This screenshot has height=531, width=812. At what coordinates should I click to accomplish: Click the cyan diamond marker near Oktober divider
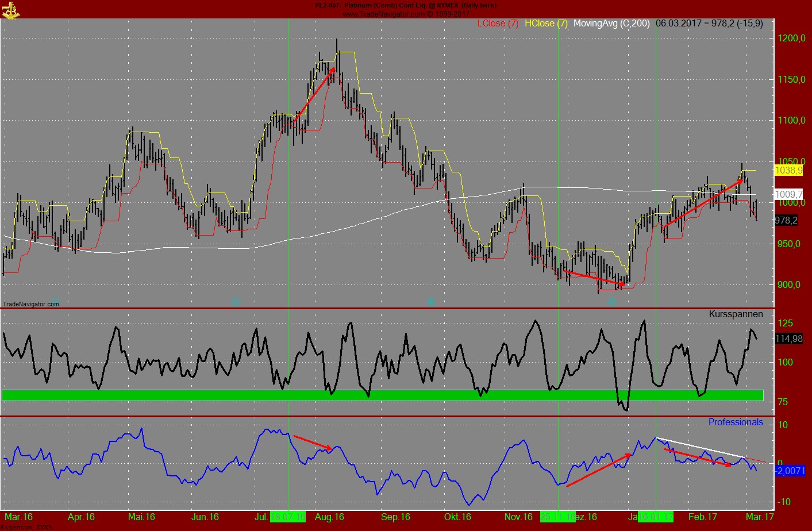pos(431,301)
